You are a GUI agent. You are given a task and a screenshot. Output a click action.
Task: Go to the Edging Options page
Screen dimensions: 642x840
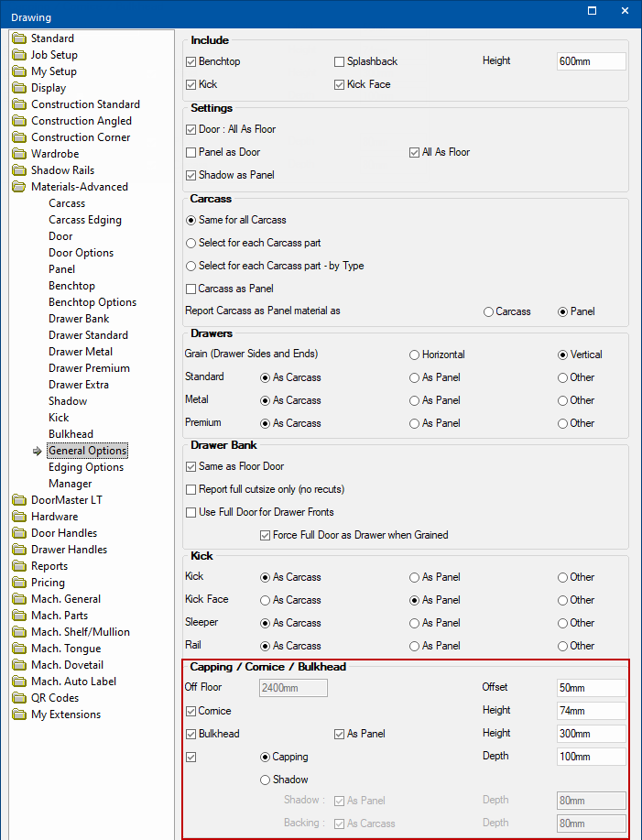pos(86,467)
